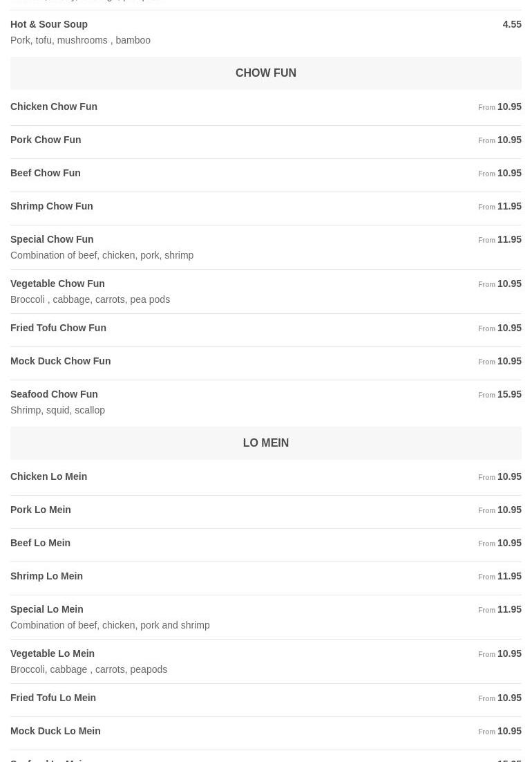The height and width of the screenshot is (762, 532).
Task: Click the CHOW FUN section header
Action: 265,73
